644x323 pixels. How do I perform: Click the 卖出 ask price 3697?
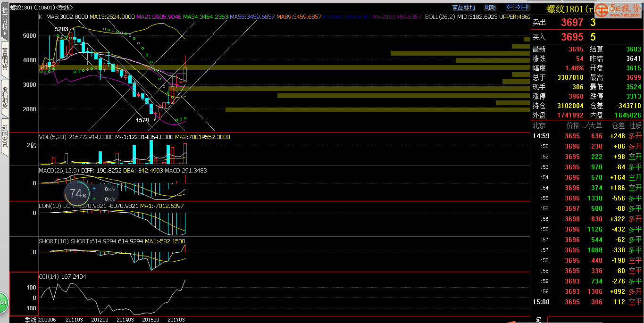coord(572,22)
